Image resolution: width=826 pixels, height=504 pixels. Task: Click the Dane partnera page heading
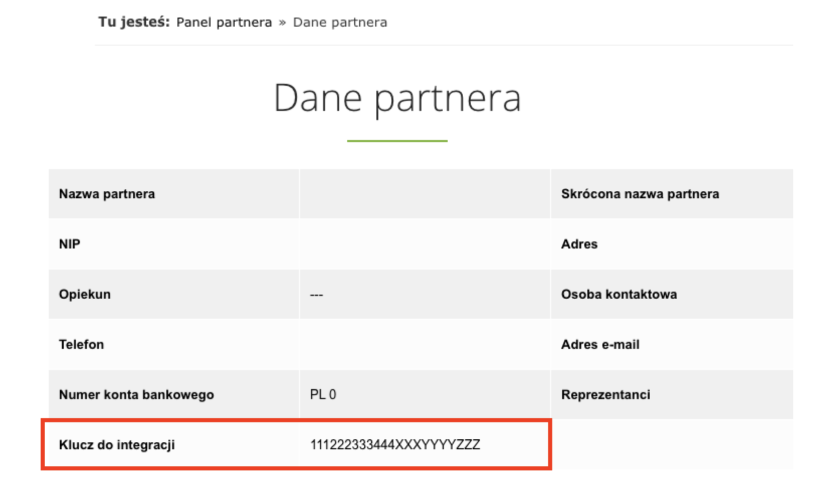397,98
